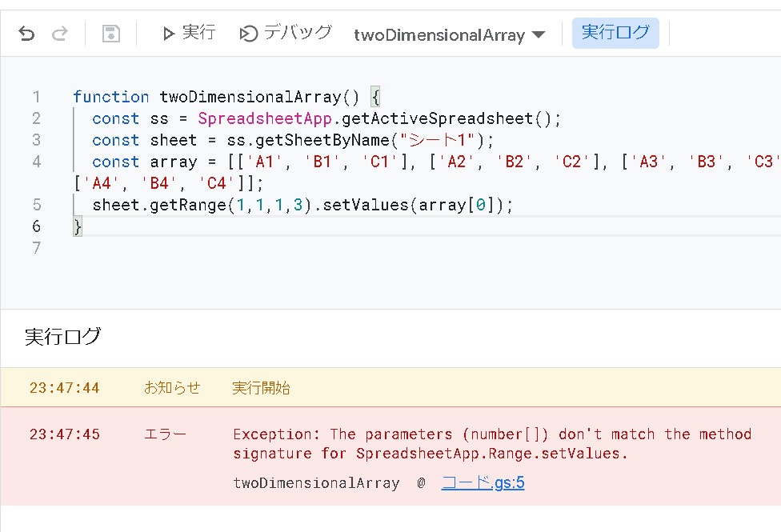The image size is (781, 532).
Task: Undo the last edit with the undo icon
Action: pyautogui.click(x=26, y=34)
